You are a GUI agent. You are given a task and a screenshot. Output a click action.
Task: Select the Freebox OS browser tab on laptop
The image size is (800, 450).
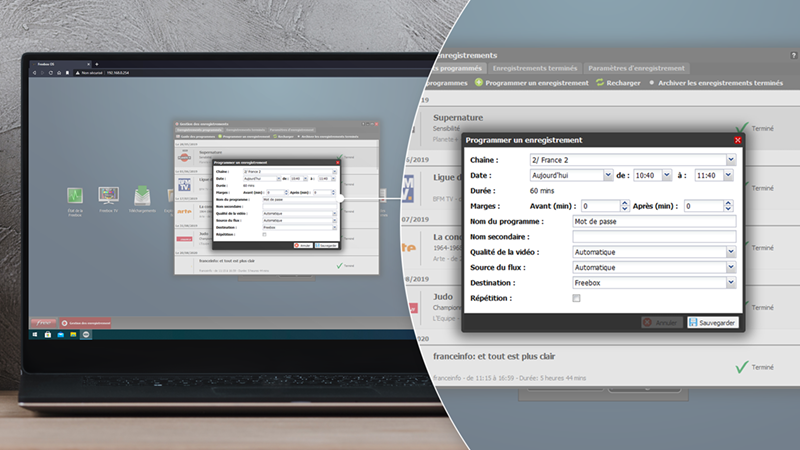(61, 64)
